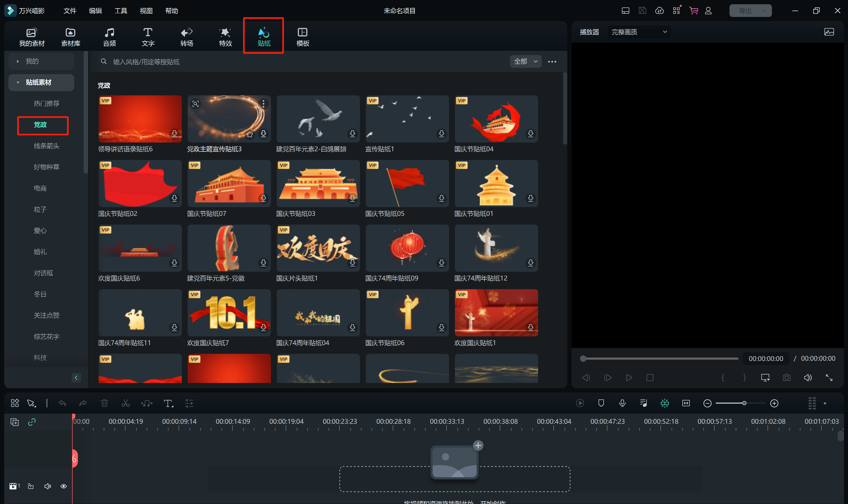The image size is (848, 504).
Task: Click the shopping cart icon
Action: click(693, 11)
